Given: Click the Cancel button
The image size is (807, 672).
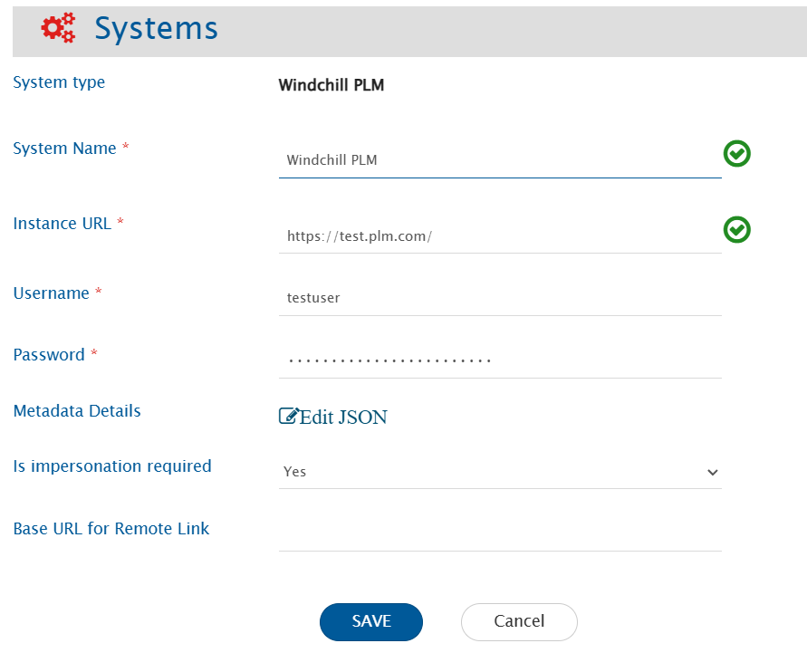Looking at the screenshot, I should 518,622.
